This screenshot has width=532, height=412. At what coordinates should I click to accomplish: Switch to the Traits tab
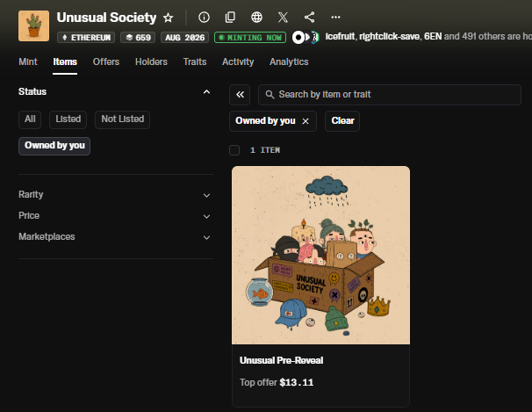(x=195, y=61)
